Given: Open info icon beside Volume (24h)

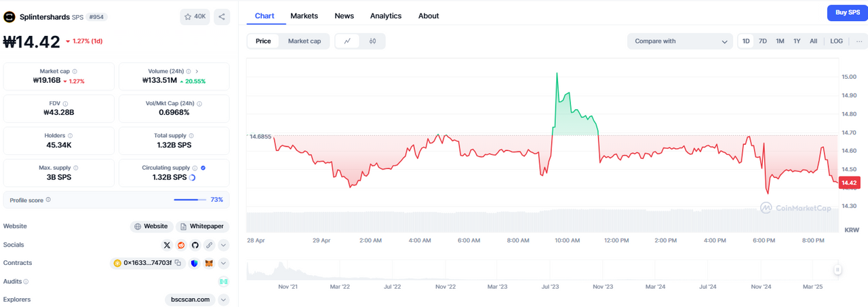Looking at the screenshot, I should [x=190, y=71].
